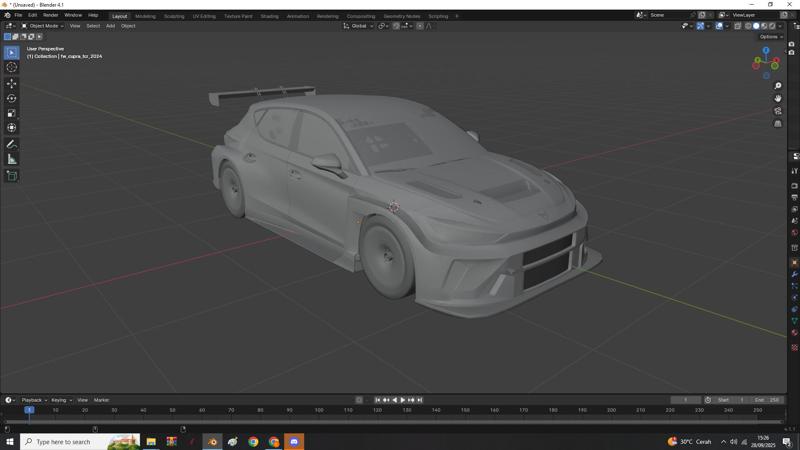Switch to solid viewport shading
Image resolution: width=800 pixels, height=450 pixels.
pos(756,26)
